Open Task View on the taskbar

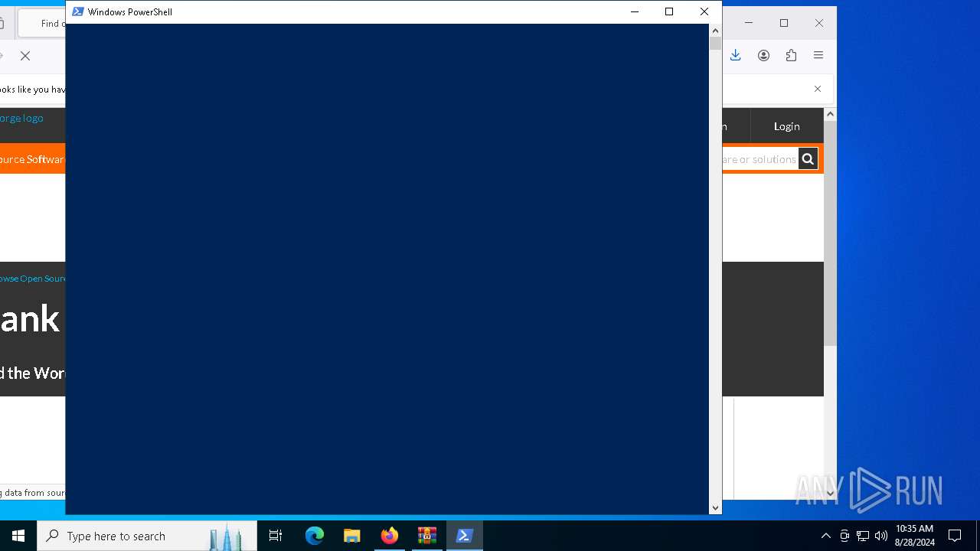click(x=276, y=536)
